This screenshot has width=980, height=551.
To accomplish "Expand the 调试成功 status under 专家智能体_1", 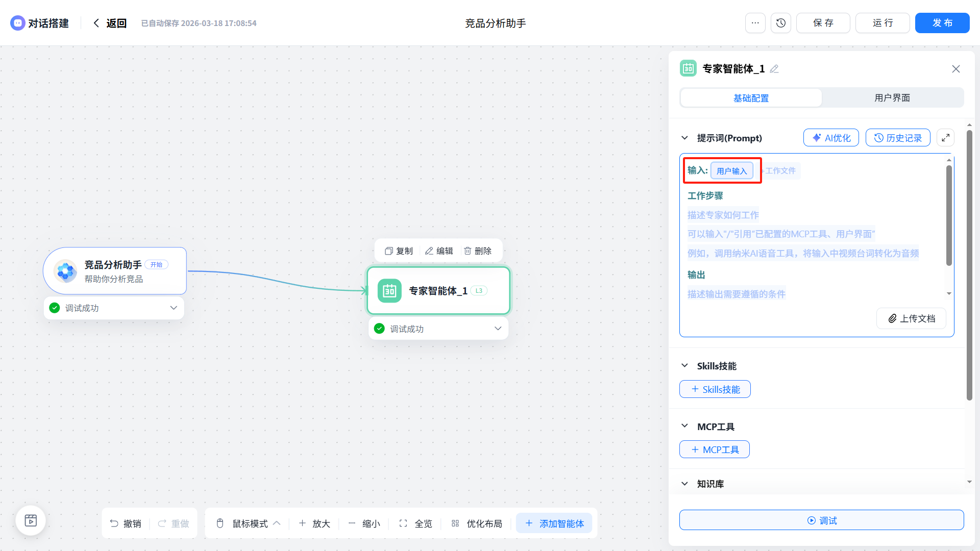I will 498,329.
